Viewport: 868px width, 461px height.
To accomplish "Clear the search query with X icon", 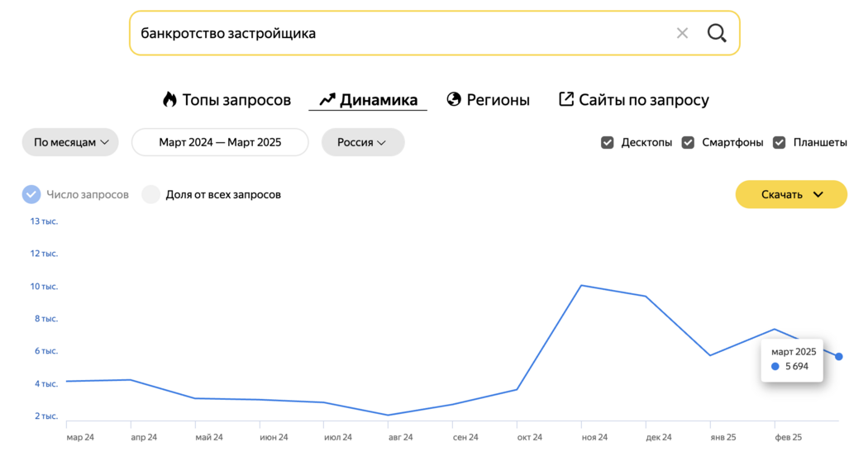I will pyautogui.click(x=682, y=33).
